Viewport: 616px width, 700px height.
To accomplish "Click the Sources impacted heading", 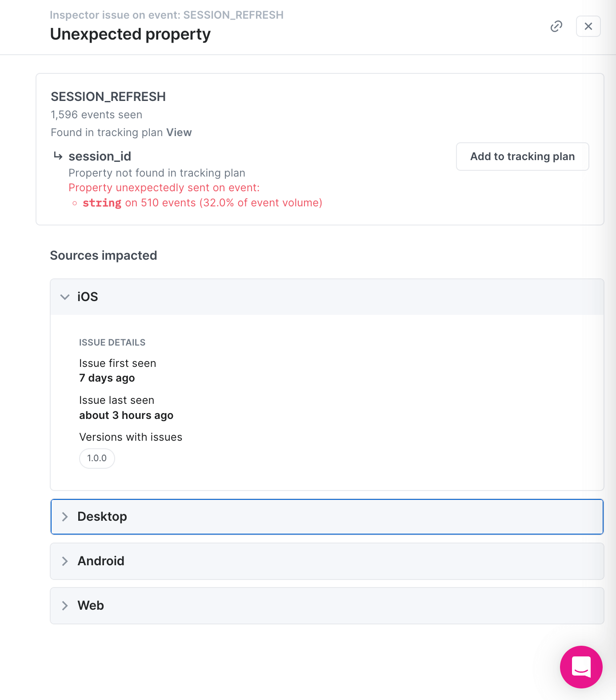I will click(104, 256).
